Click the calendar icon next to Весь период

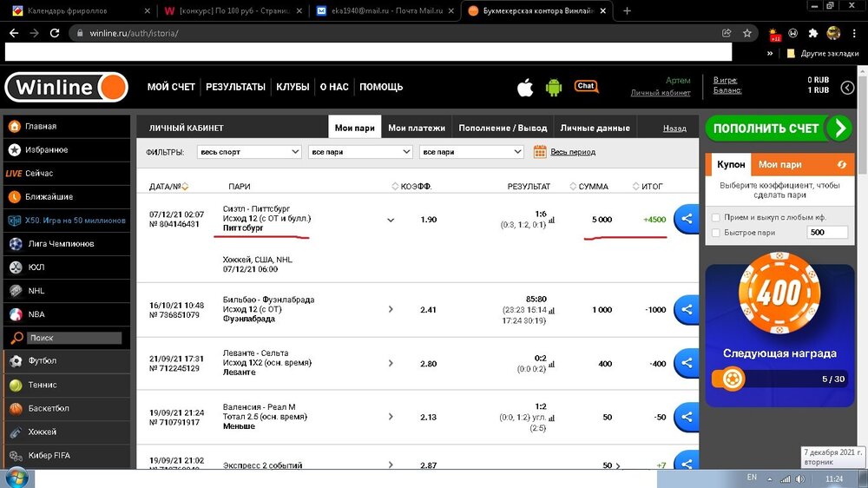tap(540, 152)
